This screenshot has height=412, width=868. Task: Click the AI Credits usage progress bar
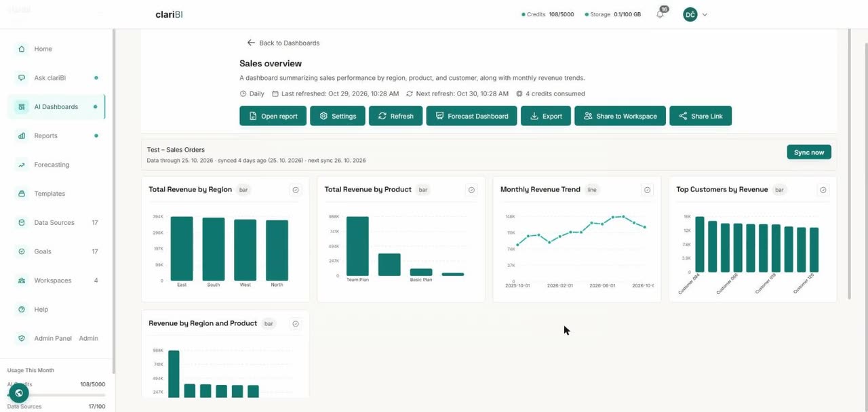pyautogui.click(x=56, y=395)
